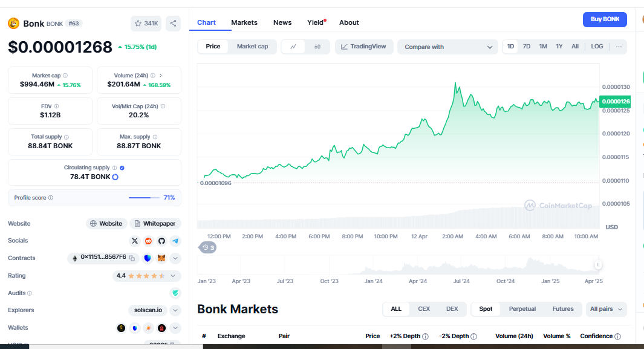Open the audit shield icon in Audits row
Screen dimensions: 644x349
[175, 293]
